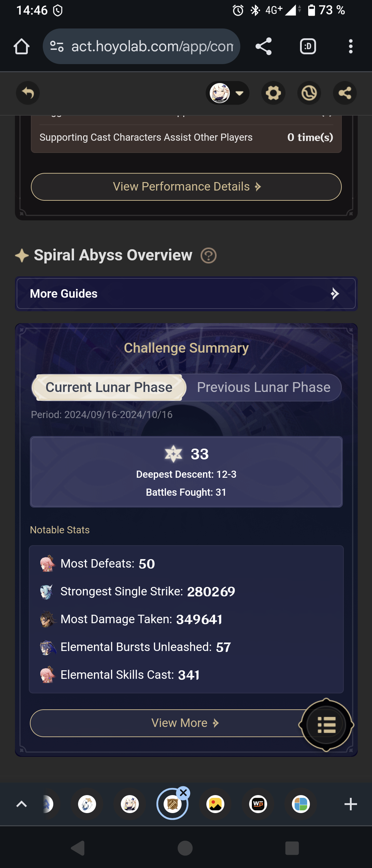372x868 pixels.
Task: Close the active bottom tab
Action: [x=183, y=793]
